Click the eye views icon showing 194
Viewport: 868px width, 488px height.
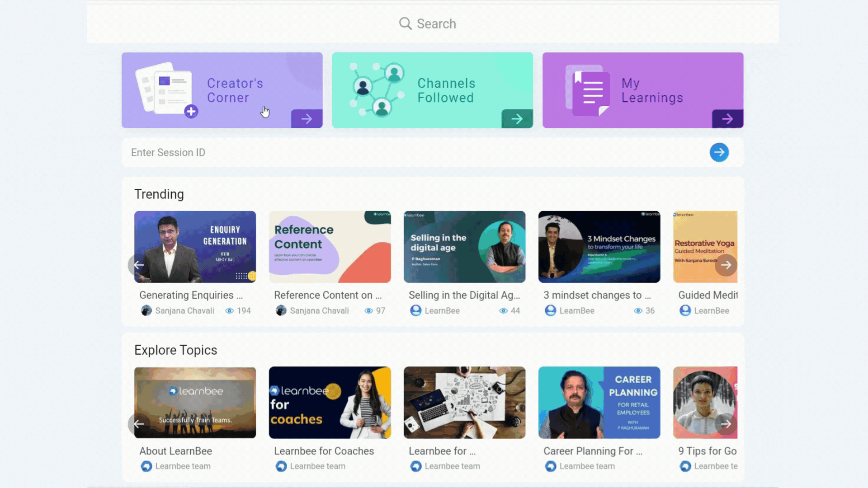click(229, 311)
